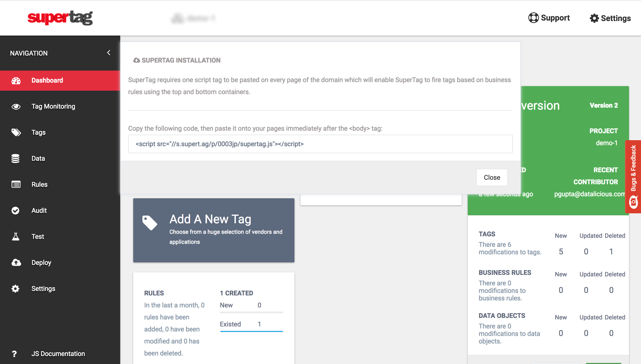Click the cloud icon beside SuperTag Installation
The image size is (641, 364).
click(x=136, y=60)
